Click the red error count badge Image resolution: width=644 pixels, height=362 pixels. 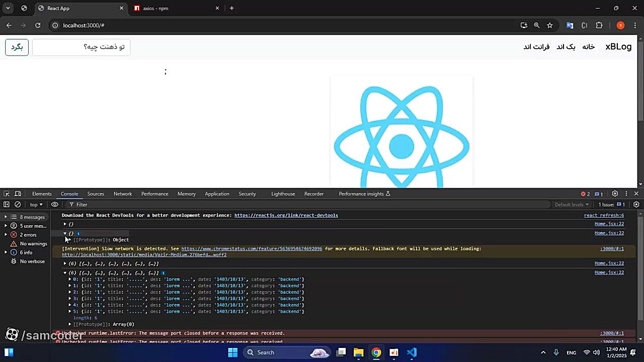tap(586, 194)
